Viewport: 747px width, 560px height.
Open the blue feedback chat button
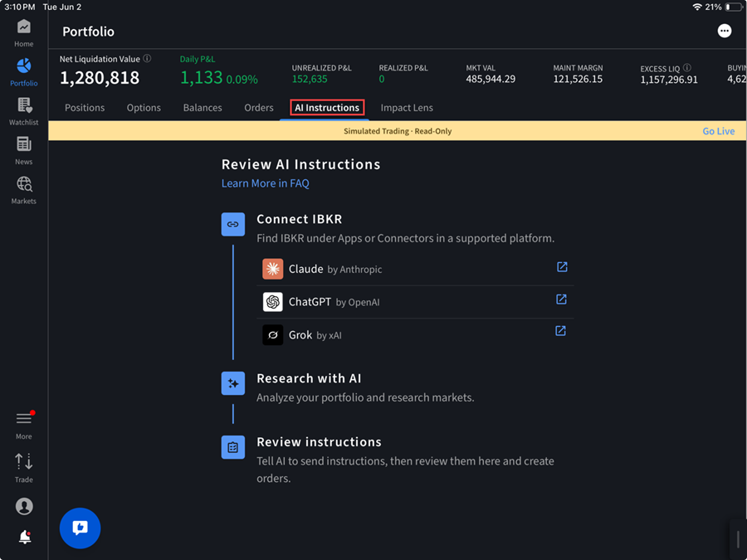coord(80,528)
